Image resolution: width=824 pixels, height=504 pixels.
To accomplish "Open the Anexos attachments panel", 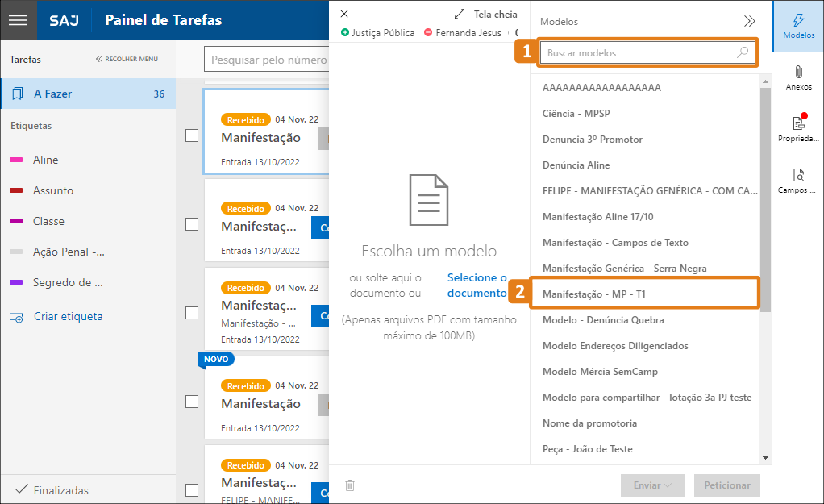I will [x=798, y=77].
